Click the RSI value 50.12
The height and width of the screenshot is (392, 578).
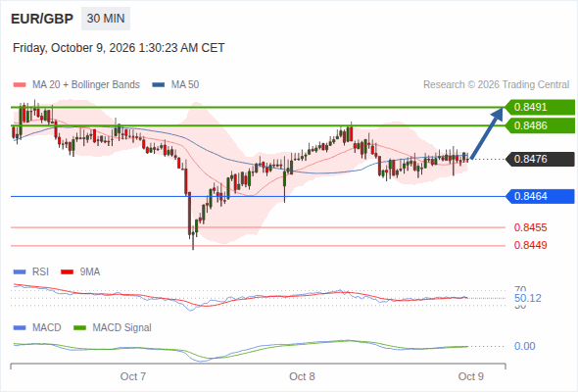528,298
